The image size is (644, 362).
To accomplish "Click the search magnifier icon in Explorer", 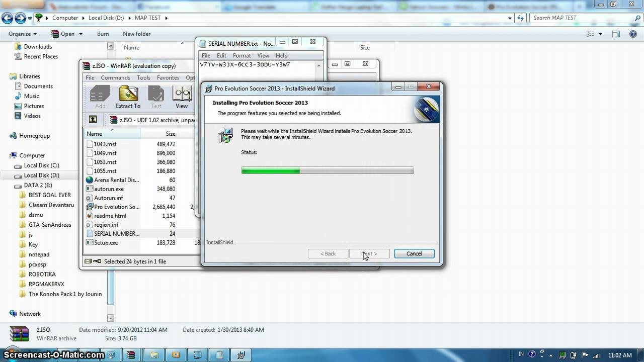I will 637,18.
